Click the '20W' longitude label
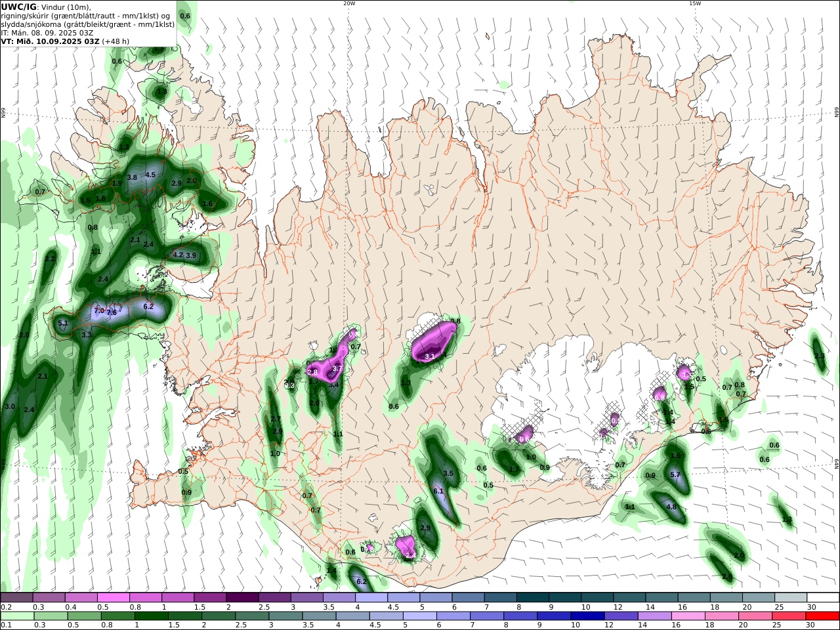The image size is (840, 630). (x=349, y=3)
